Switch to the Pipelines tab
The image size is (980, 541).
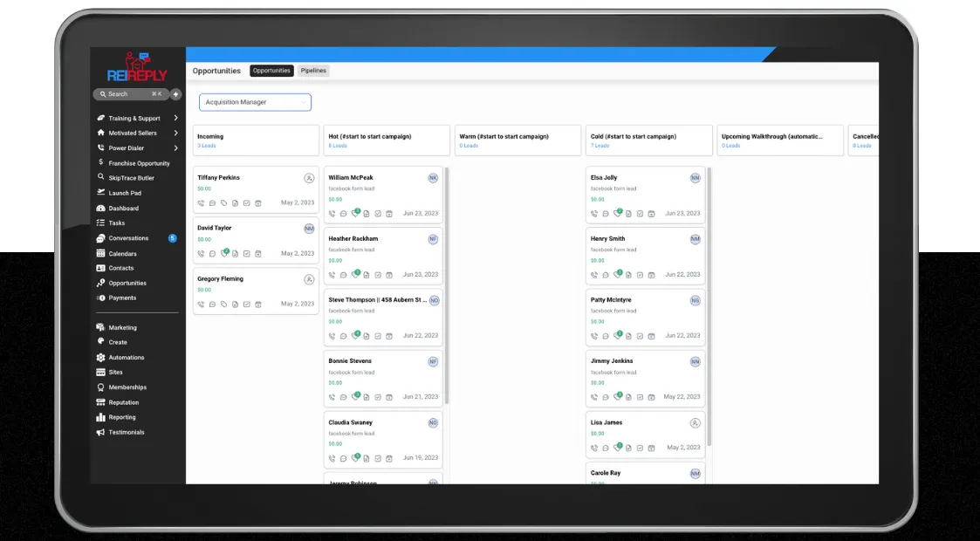tap(313, 71)
